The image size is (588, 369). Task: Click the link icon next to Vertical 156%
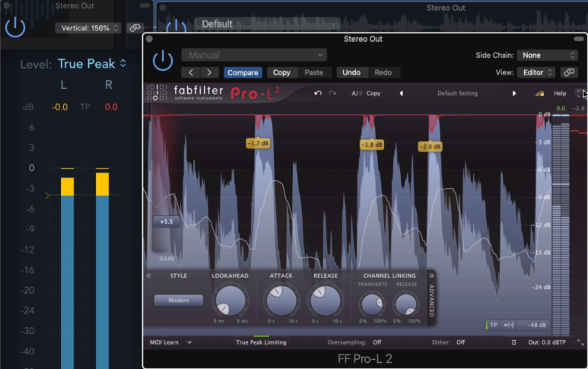pos(135,27)
